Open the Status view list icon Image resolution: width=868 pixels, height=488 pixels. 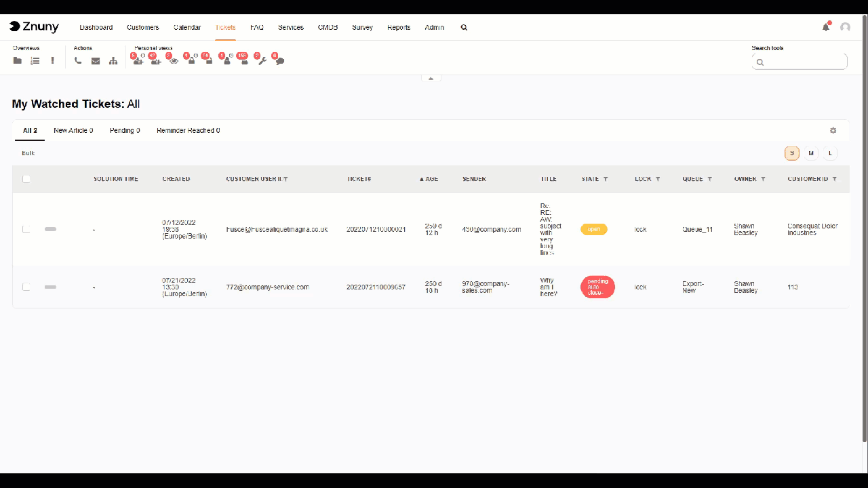[x=35, y=60]
